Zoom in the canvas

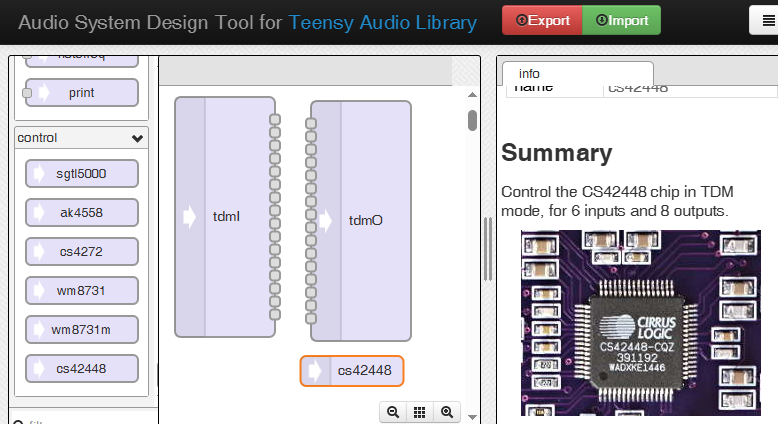pyautogui.click(x=447, y=412)
